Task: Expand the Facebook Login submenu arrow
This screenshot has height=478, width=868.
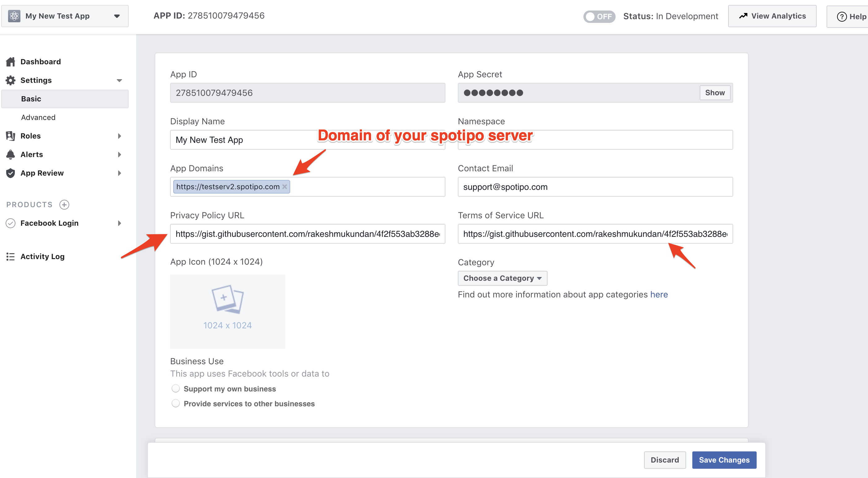Action: 119,223
